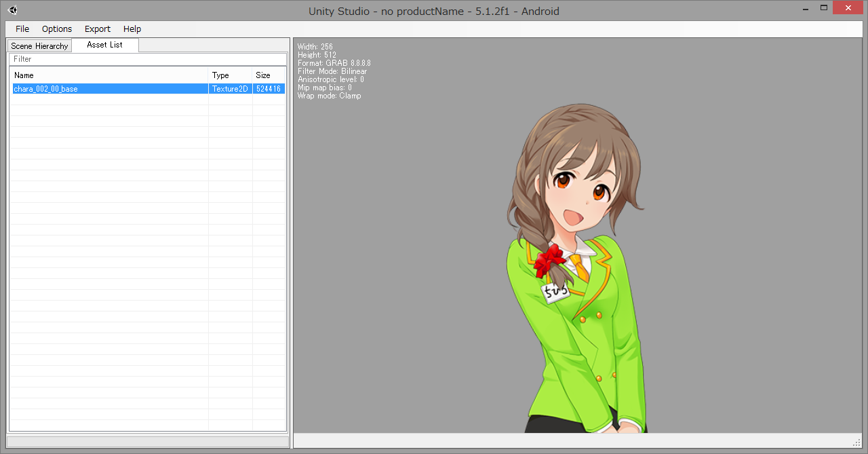Click the 524416 size cell
This screenshot has width=868, height=454.
tap(269, 89)
